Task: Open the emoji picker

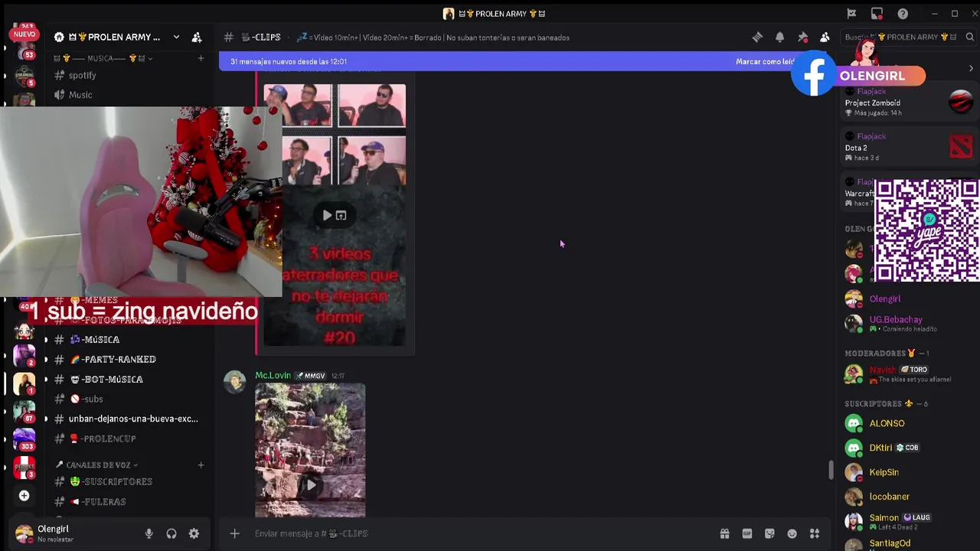Action: click(792, 533)
